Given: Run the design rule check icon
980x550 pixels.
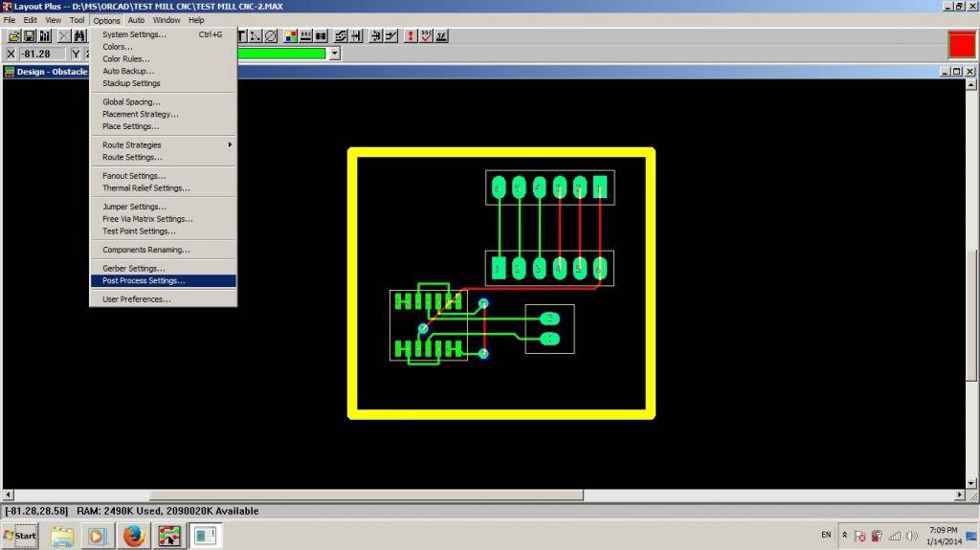Looking at the screenshot, I should [x=426, y=36].
